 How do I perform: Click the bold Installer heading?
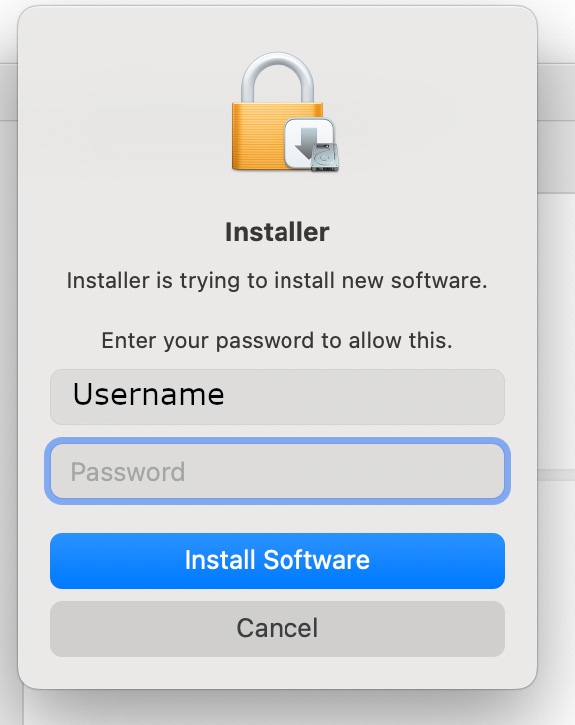[x=277, y=232]
